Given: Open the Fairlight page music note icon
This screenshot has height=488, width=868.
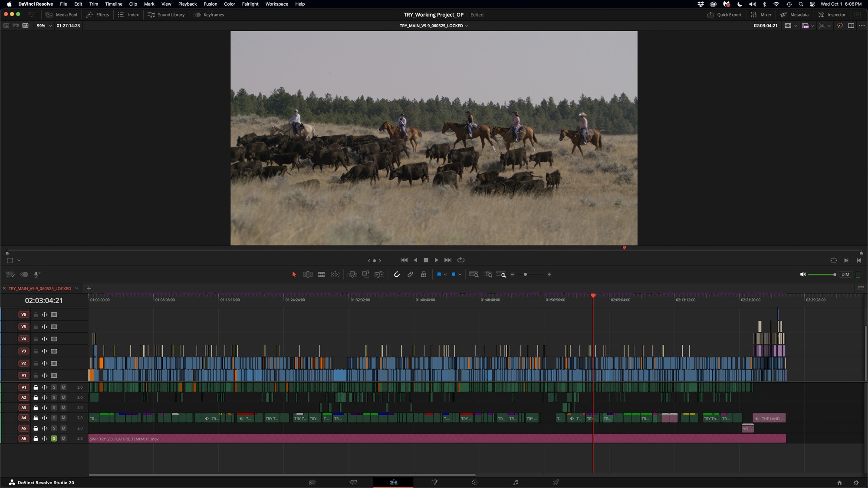Looking at the screenshot, I should pyautogui.click(x=515, y=482).
